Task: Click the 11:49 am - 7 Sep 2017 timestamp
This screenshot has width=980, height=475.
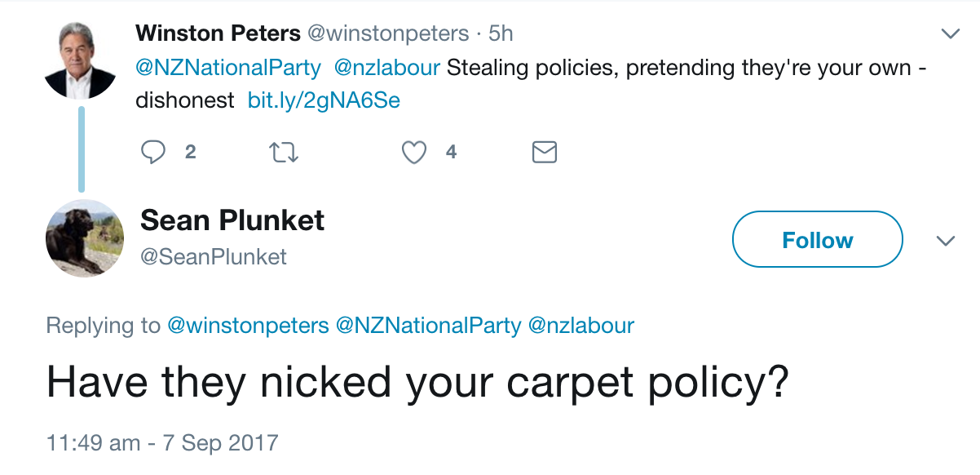Action: point(162,443)
